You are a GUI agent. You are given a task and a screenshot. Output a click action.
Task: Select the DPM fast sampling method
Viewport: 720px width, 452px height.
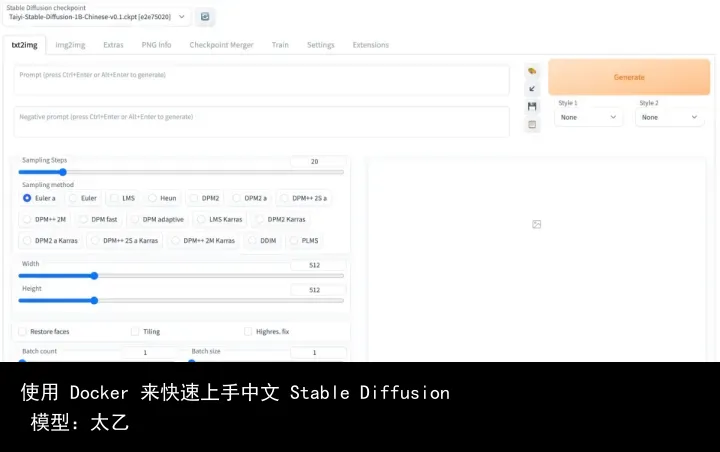(99, 219)
